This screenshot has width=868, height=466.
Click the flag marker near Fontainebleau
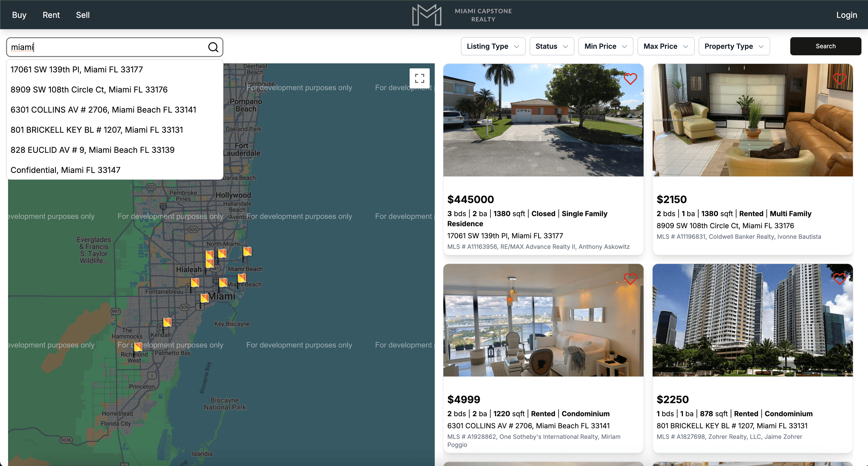pyautogui.click(x=194, y=283)
